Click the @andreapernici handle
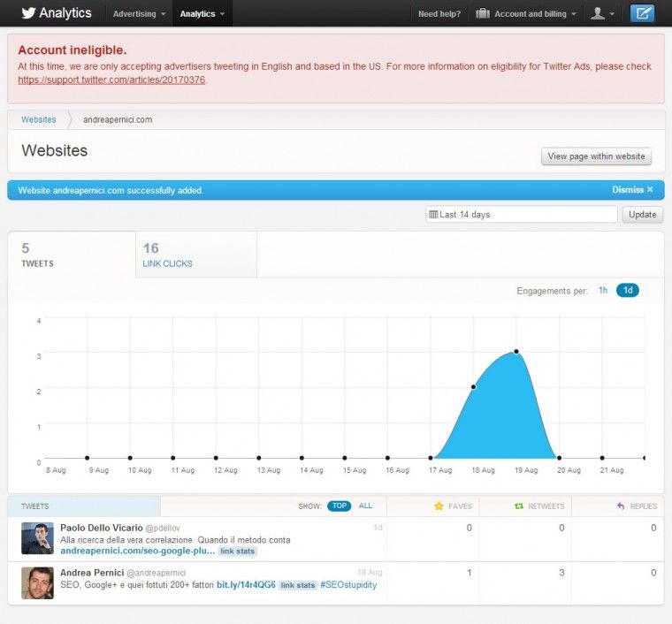The width and height of the screenshot is (672, 624). coord(156,573)
